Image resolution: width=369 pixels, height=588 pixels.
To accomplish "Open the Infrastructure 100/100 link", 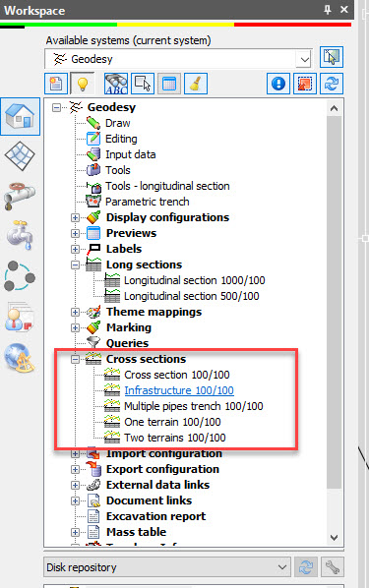I will [x=179, y=390].
